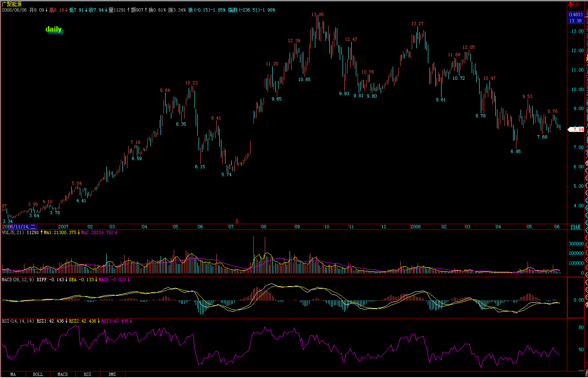Click the MACD(26,12,9) indicator label
This screenshot has width=588, height=378.
[x=18, y=280]
